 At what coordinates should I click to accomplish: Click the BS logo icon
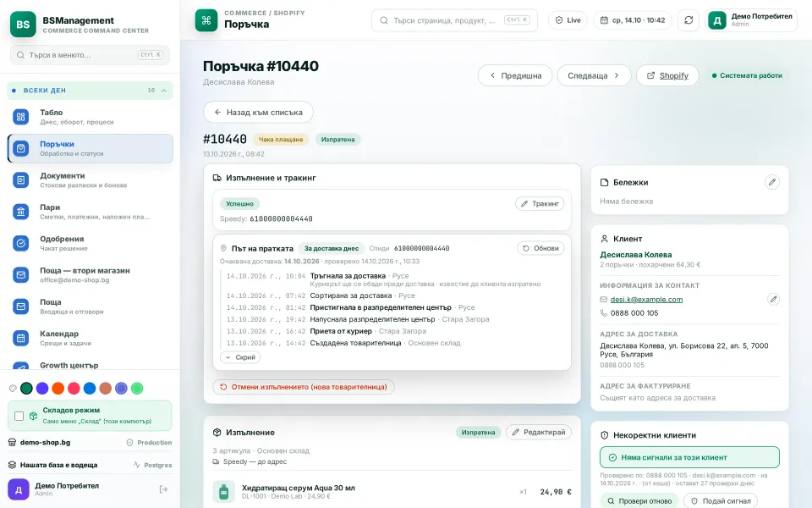click(23, 24)
